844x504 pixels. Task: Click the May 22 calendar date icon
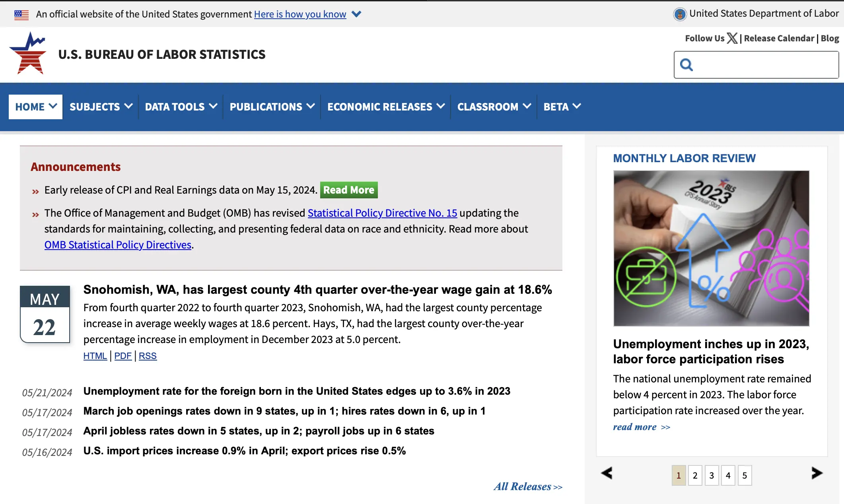coord(45,314)
